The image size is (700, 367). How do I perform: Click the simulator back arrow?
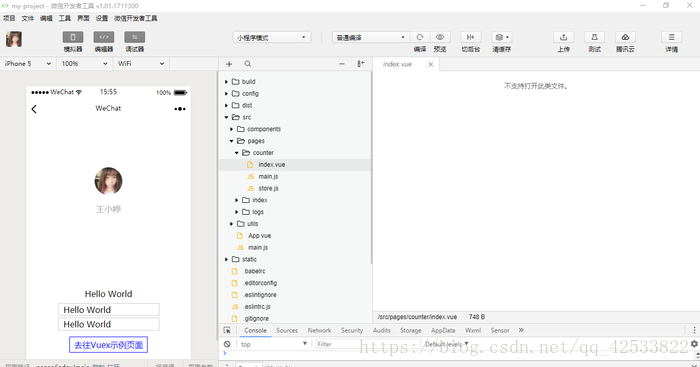(x=34, y=109)
